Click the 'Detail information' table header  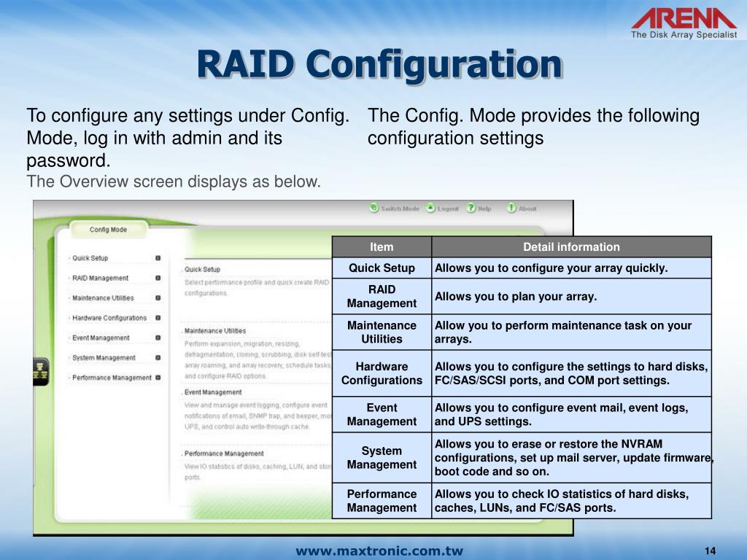click(x=571, y=246)
